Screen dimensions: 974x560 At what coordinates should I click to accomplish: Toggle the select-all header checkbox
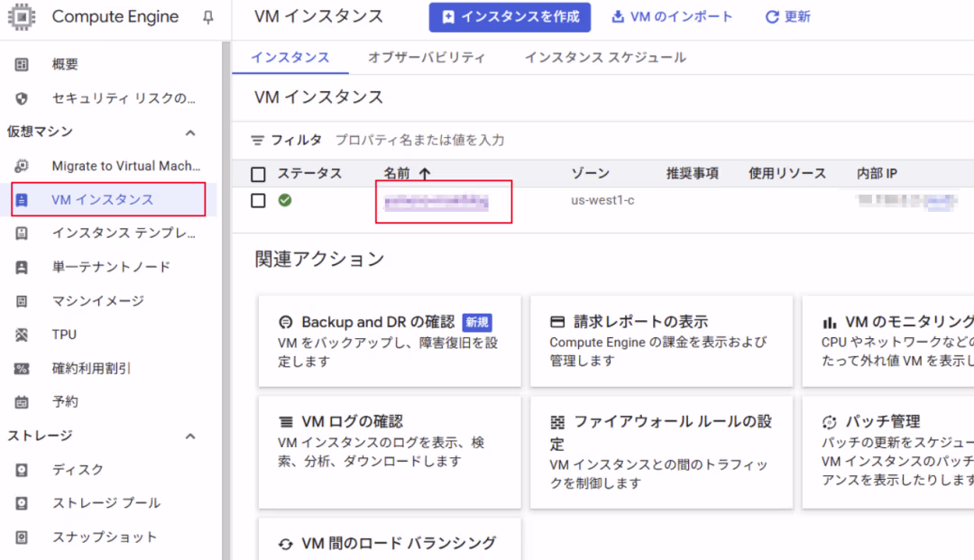[x=259, y=174]
